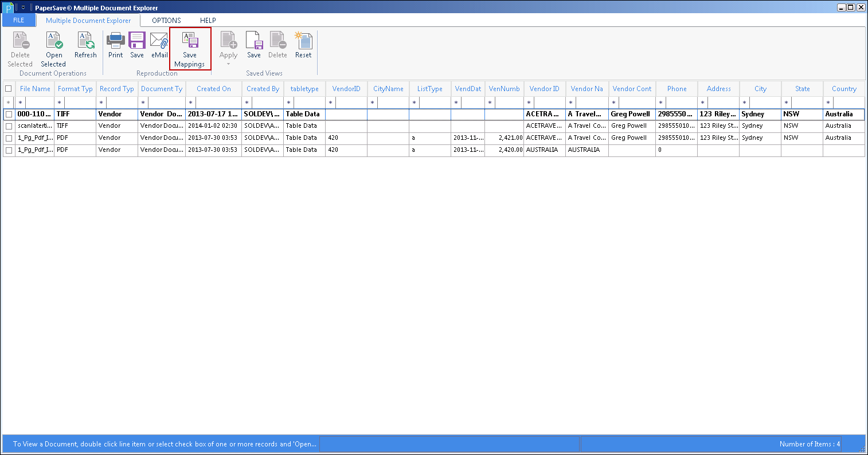Viewport: 868px width, 455px height.
Task: Click the Number of Items : 4 status text
Action: pos(810,444)
